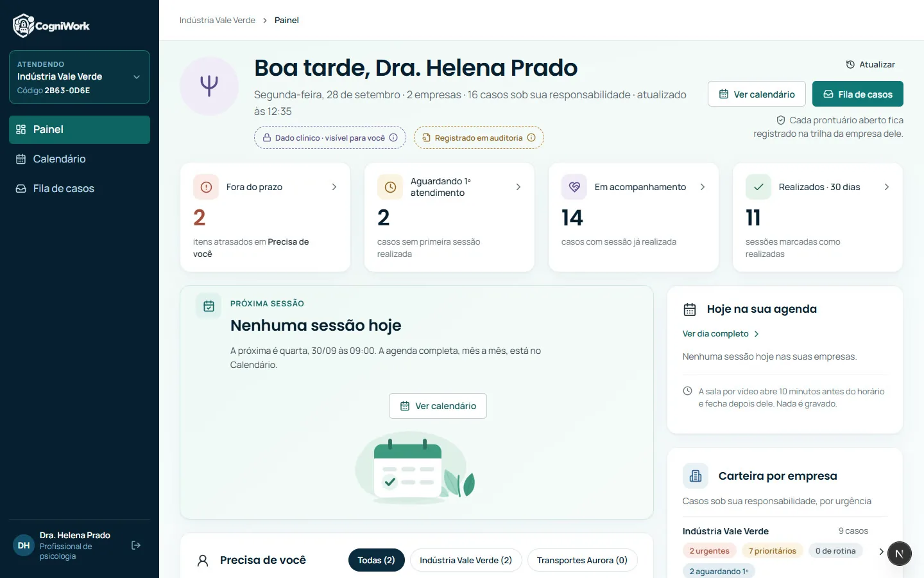This screenshot has width=924, height=578.
Task: Click the 7 prioritários tag
Action: 772,551
